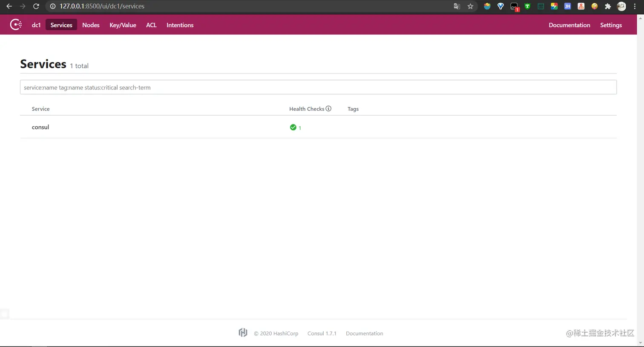Switch to the Services tab

click(61, 25)
